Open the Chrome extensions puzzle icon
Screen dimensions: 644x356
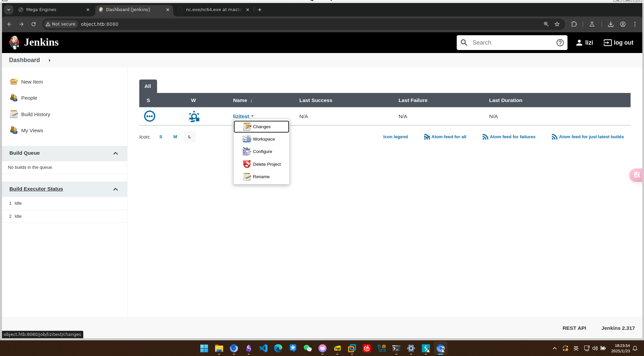click(x=574, y=24)
